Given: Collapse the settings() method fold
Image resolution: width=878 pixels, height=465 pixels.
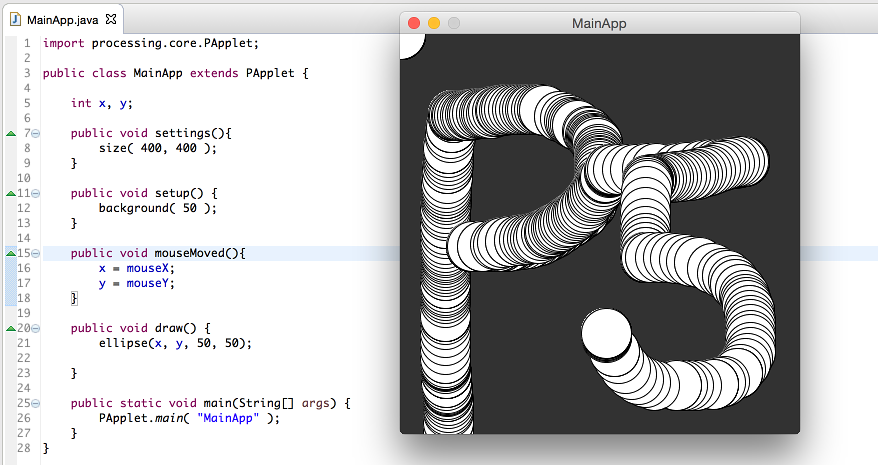Looking at the screenshot, I should point(35,133).
